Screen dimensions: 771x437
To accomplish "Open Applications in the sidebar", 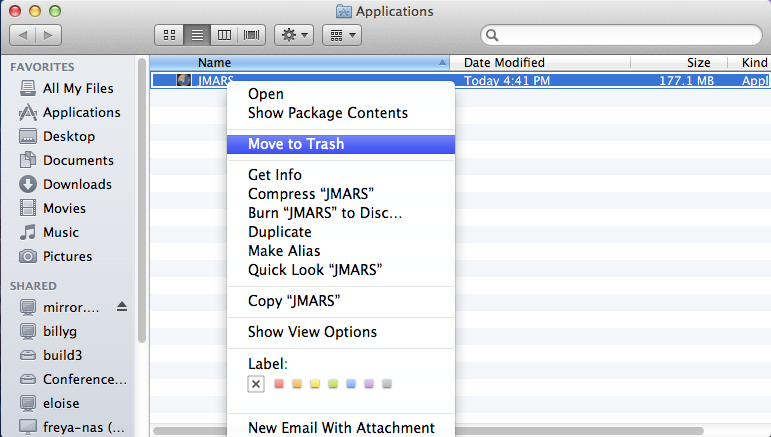I will pyautogui.click(x=69, y=113).
